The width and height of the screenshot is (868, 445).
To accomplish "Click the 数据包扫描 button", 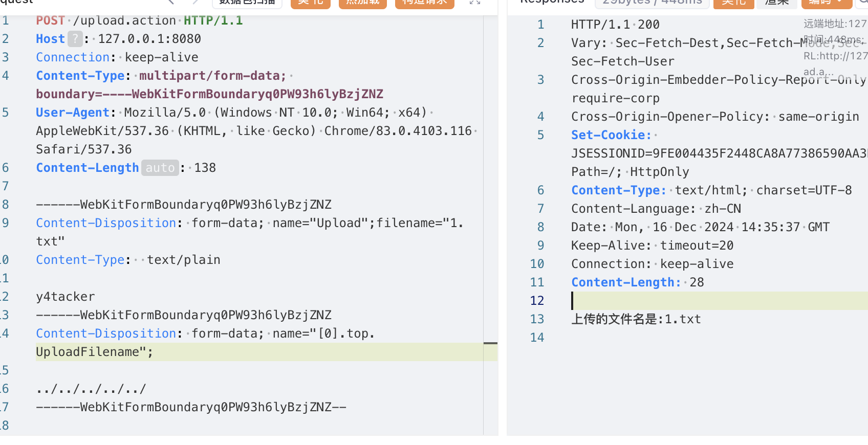I will [x=247, y=3].
